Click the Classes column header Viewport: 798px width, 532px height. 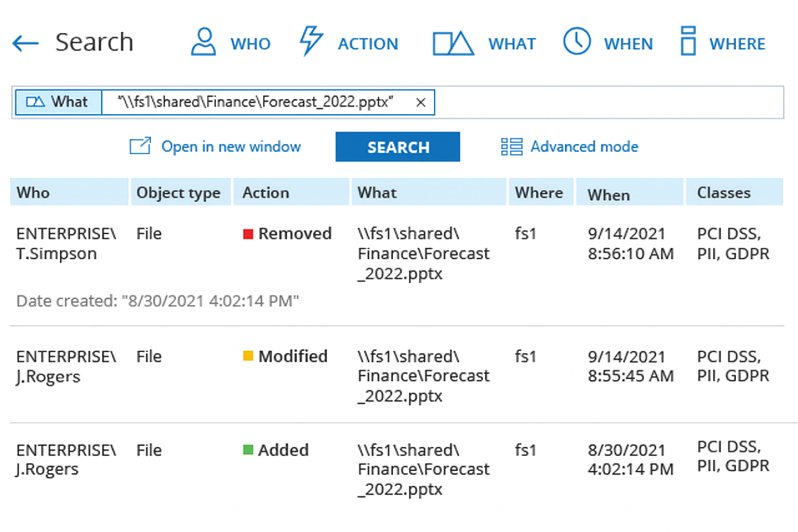tap(724, 192)
